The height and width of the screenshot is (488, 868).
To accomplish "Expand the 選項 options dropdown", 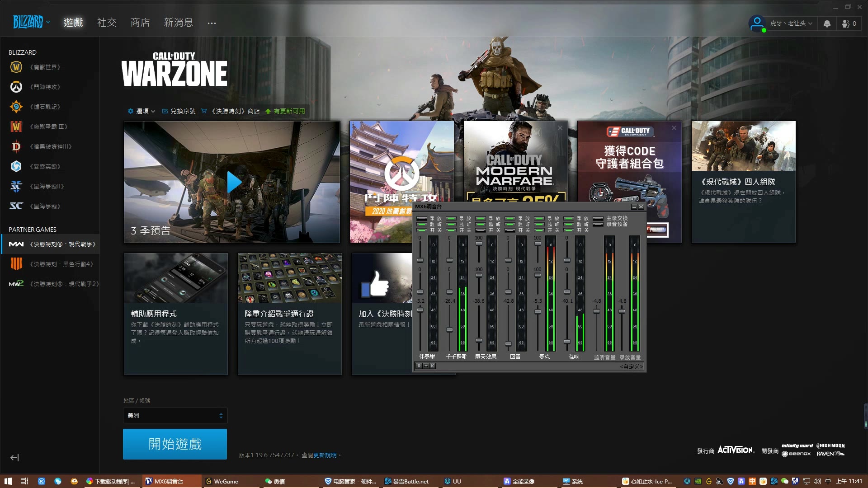I will (141, 111).
